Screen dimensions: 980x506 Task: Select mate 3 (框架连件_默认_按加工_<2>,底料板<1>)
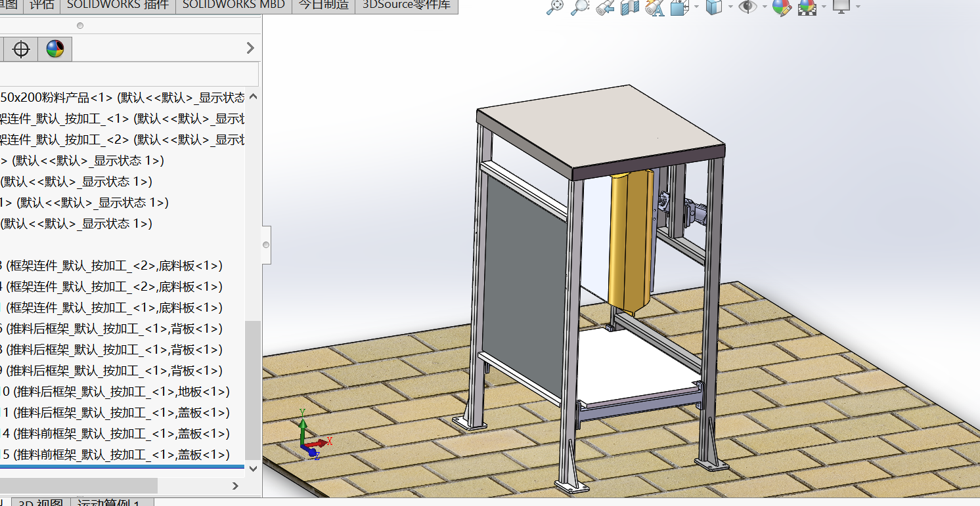[112, 266]
